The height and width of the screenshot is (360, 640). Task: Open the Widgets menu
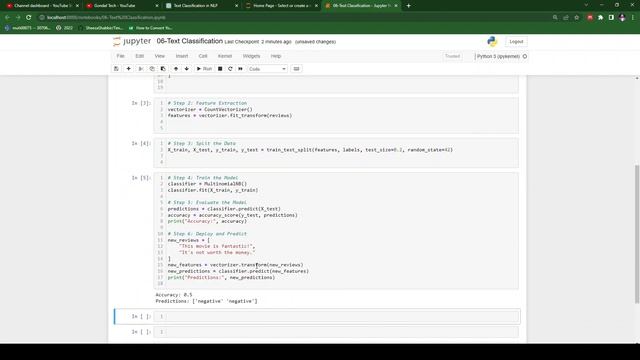tap(251, 56)
